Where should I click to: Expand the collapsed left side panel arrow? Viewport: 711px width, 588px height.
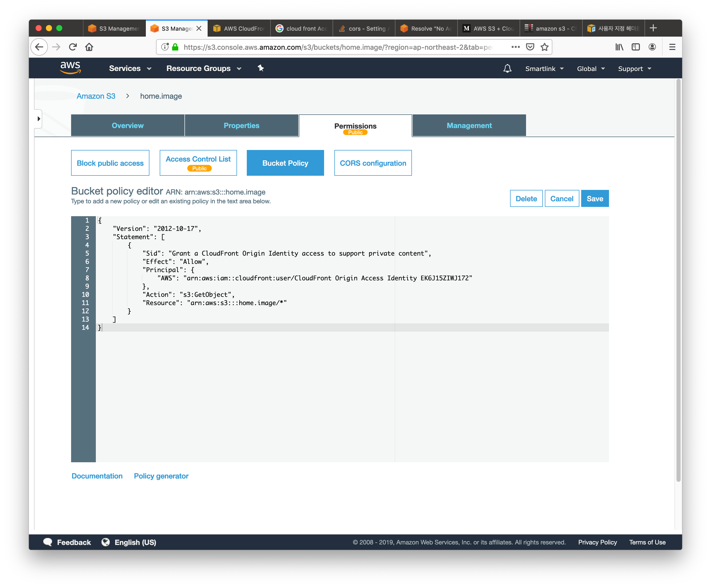click(x=39, y=119)
